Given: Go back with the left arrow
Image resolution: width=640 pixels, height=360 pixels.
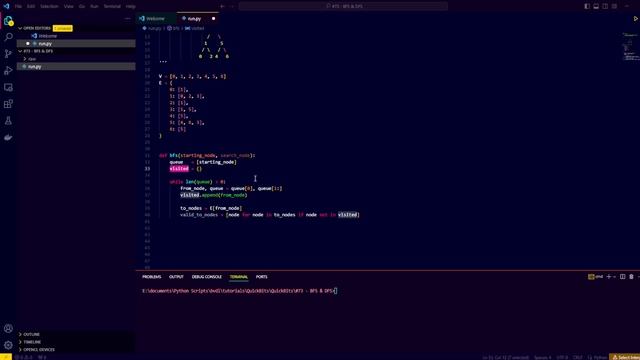Looking at the screenshot, I should [x=222, y=6].
